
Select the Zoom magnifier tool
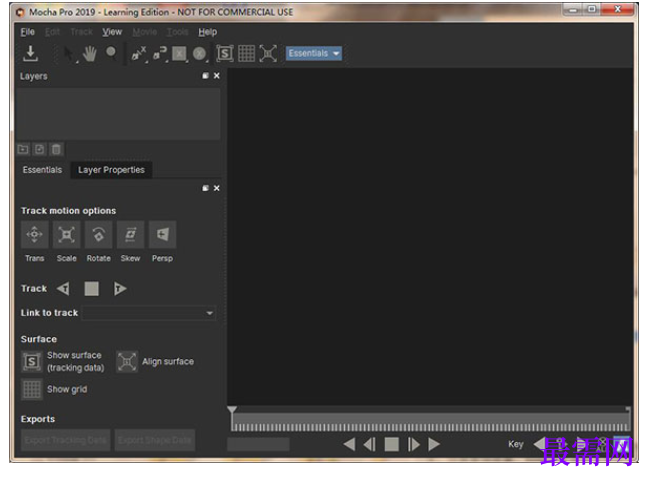(x=111, y=53)
